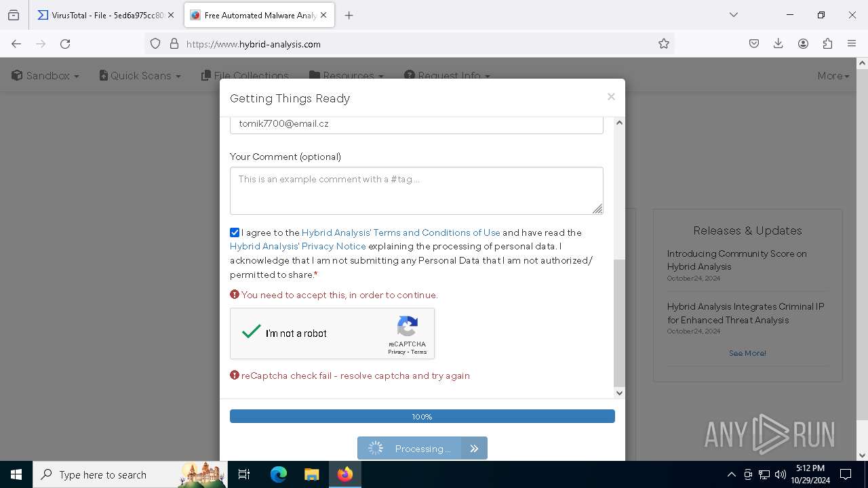
Task: Open the Firefox hamburger menu
Action: (852, 43)
